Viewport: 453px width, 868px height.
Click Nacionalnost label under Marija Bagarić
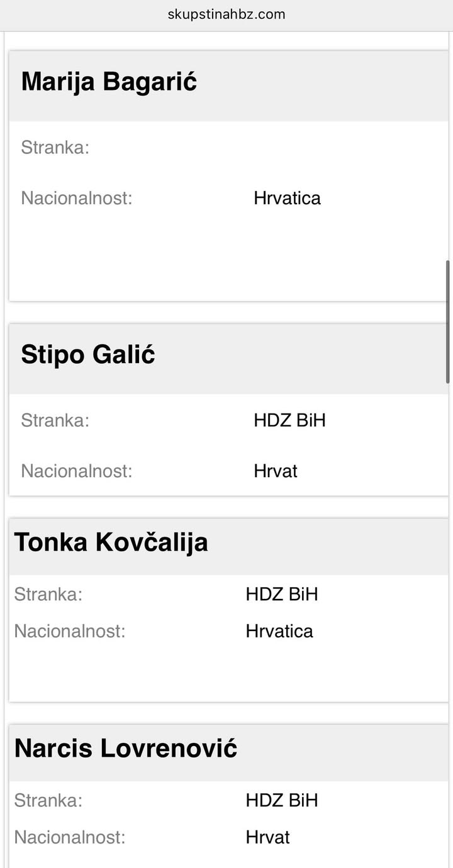tap(77, 198)
